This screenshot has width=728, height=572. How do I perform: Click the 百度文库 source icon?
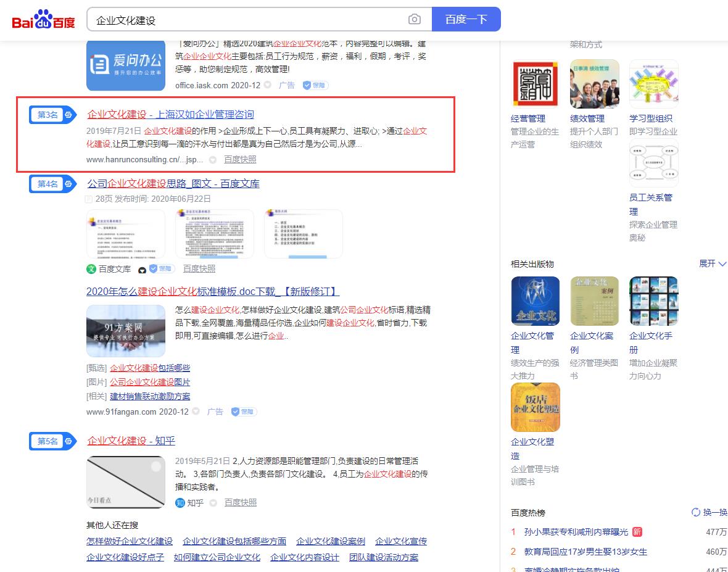(x=91, y=269)
